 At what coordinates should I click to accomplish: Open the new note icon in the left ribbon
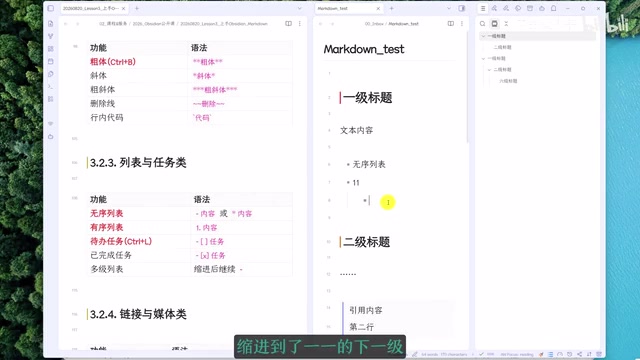click(x=51, y=24)
